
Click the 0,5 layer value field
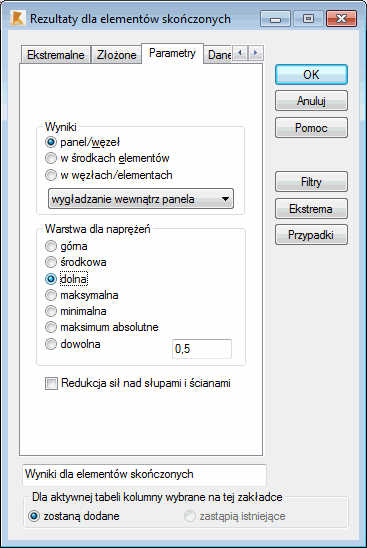pos(202,349)
